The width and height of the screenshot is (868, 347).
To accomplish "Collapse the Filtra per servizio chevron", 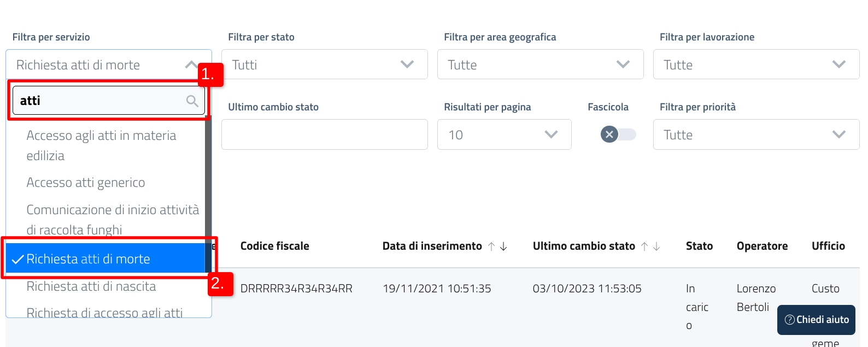I will click(191, 64).
